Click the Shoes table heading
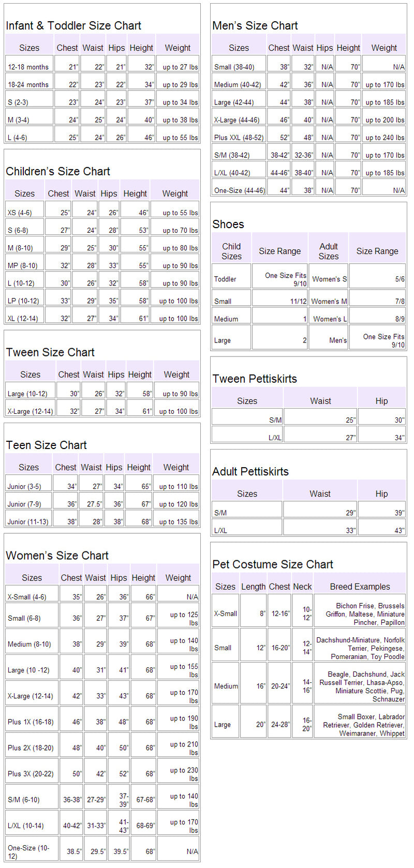414x868 pixels. pos(228,224)
